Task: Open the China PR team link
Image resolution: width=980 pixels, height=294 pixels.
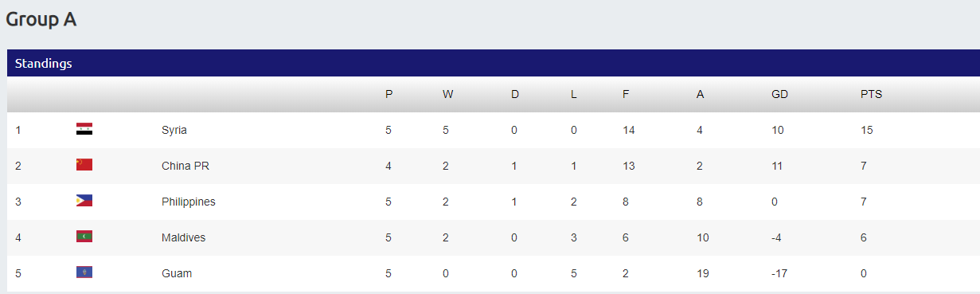Action: (x=185, y=166)
